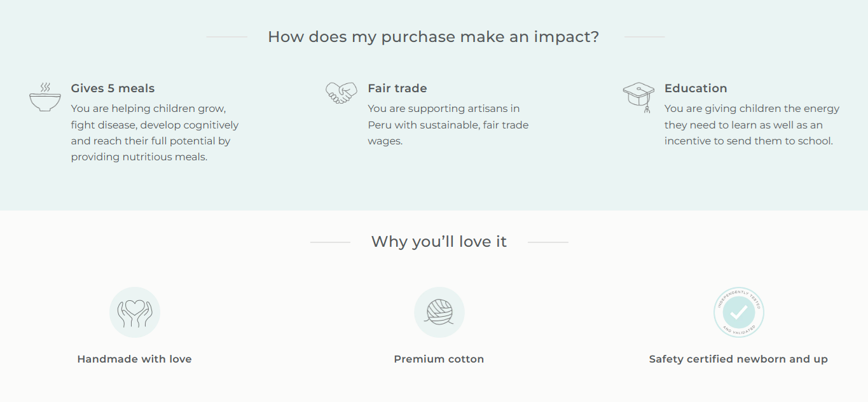Click the 'Why you'll love it' title
Viewport: 868px width, 402px height.
coord(439,242)
